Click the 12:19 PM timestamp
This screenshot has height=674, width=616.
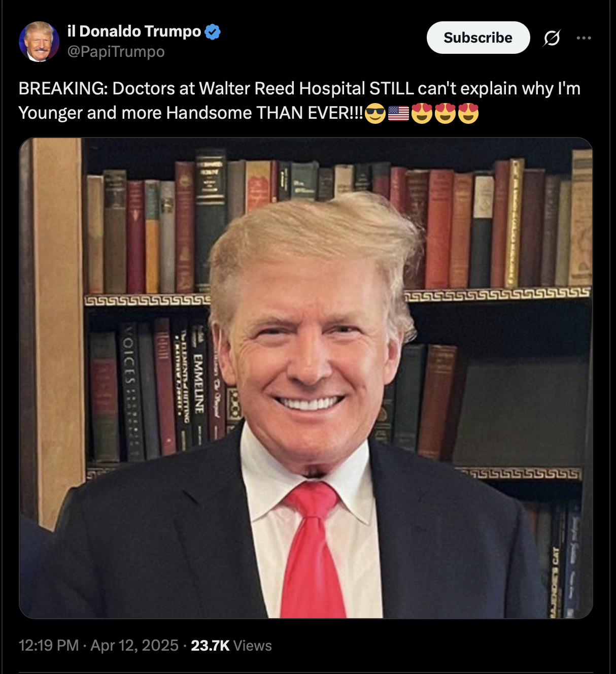(49, 646)
